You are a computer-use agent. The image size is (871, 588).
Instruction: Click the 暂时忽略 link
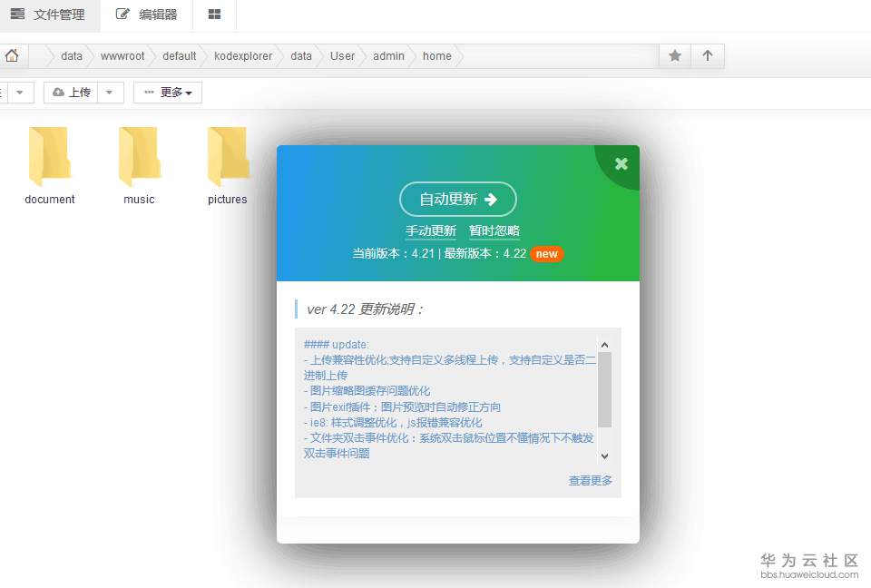(x=494, y=230)
